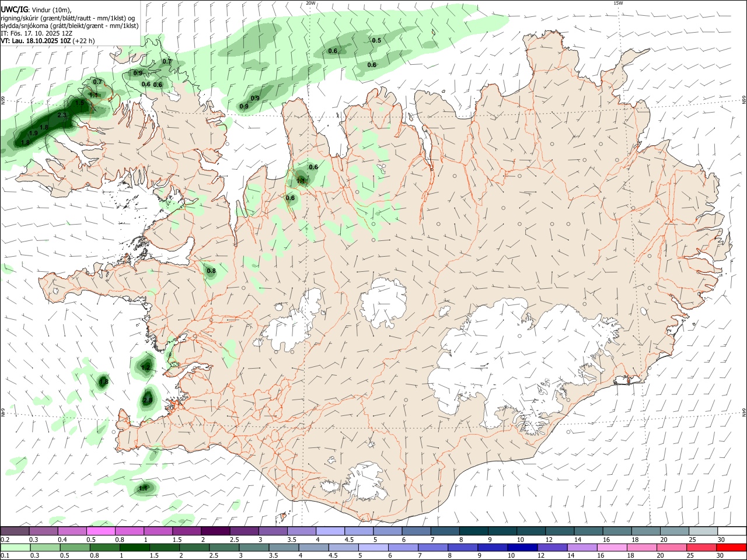Pick the dull purple 0.2 swatch starting the snow legend
This screenshot has width=747, height=560.
pyautogui.click(x=14, y=531)
